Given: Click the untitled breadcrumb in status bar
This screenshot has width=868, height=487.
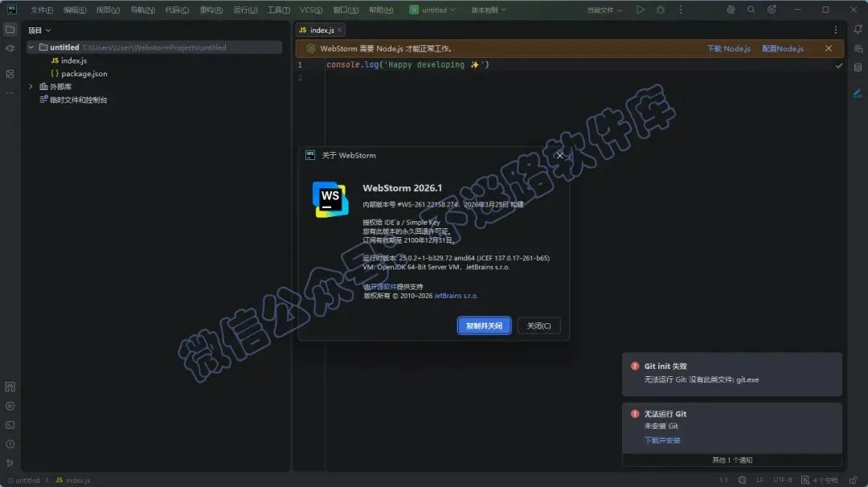Looking at the screenshot, I should (x=24, y=480).
